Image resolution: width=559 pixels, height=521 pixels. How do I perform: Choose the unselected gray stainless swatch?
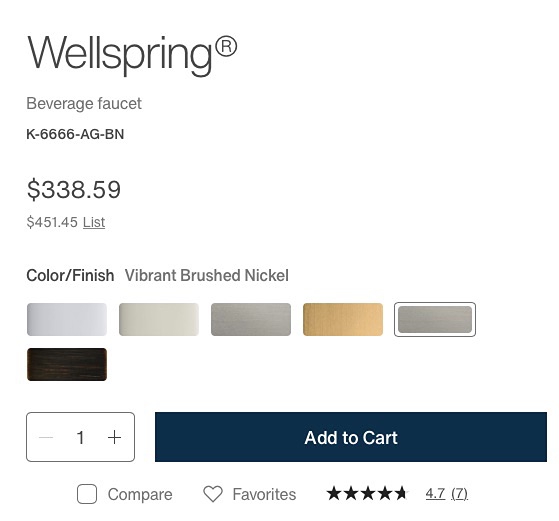[x=251, y=320]
